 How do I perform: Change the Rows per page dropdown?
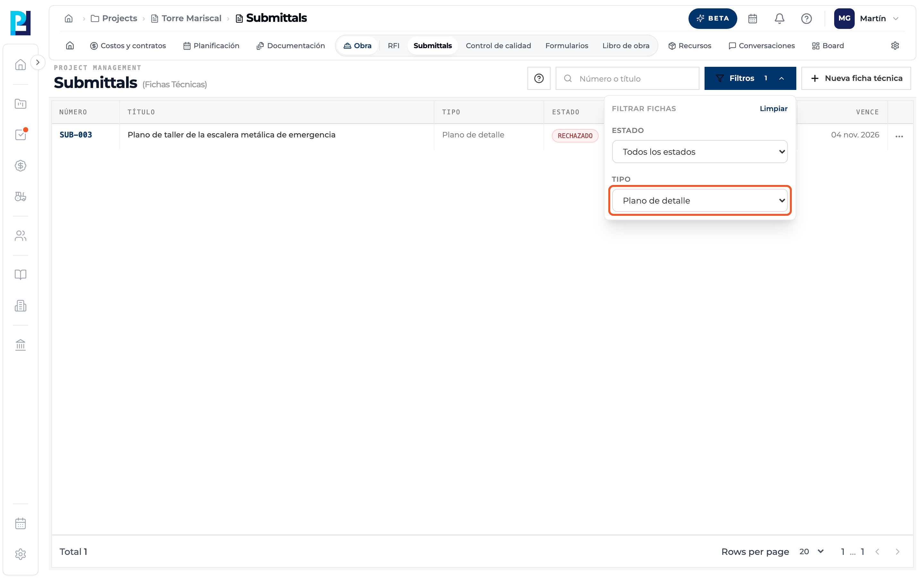coord(811,552)
